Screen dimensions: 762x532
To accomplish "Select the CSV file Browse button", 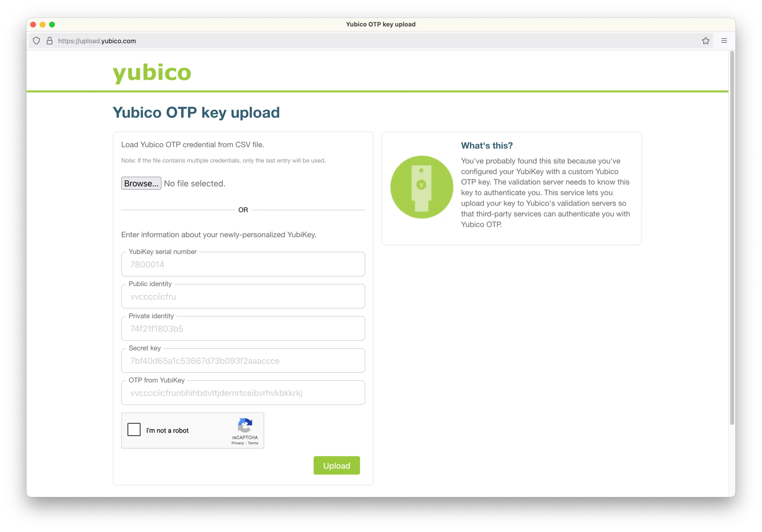I will tap(141, 183).
